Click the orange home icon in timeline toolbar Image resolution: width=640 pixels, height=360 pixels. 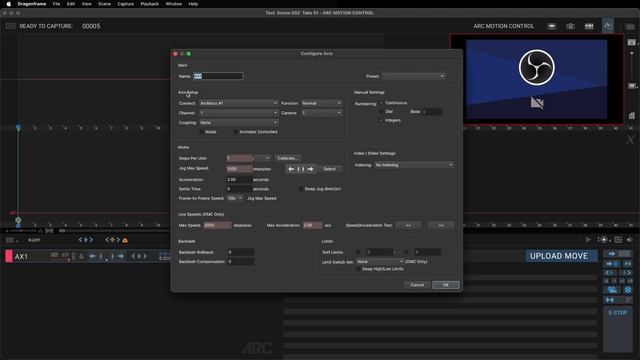click(x=125, y=240)
